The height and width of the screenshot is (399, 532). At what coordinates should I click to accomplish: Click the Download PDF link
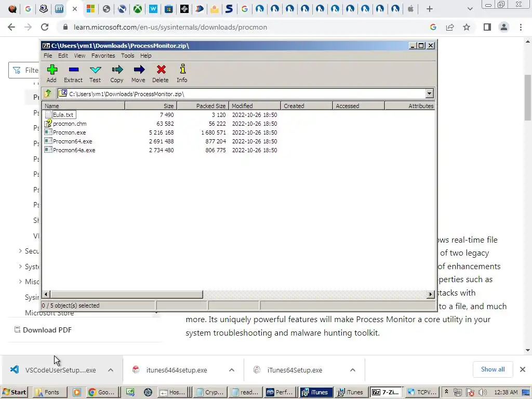(43, 330)
